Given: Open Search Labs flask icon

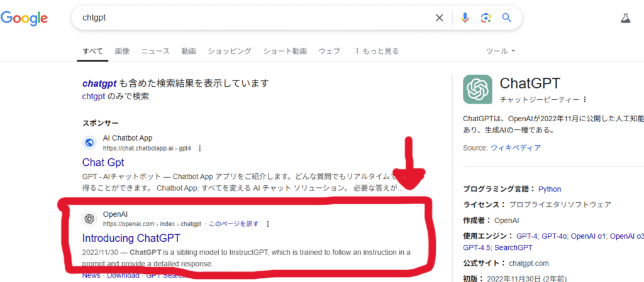Looking at the screenshot, I should pos(625,18).
